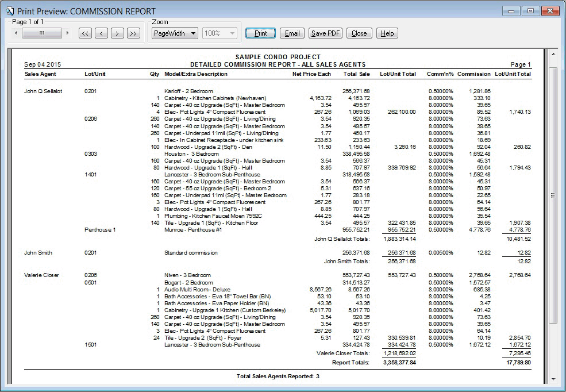The width and height of the screenshot is (566, 392).
Task: Click the report date 'Sep 04 2015'
Action: pos(43,64)
